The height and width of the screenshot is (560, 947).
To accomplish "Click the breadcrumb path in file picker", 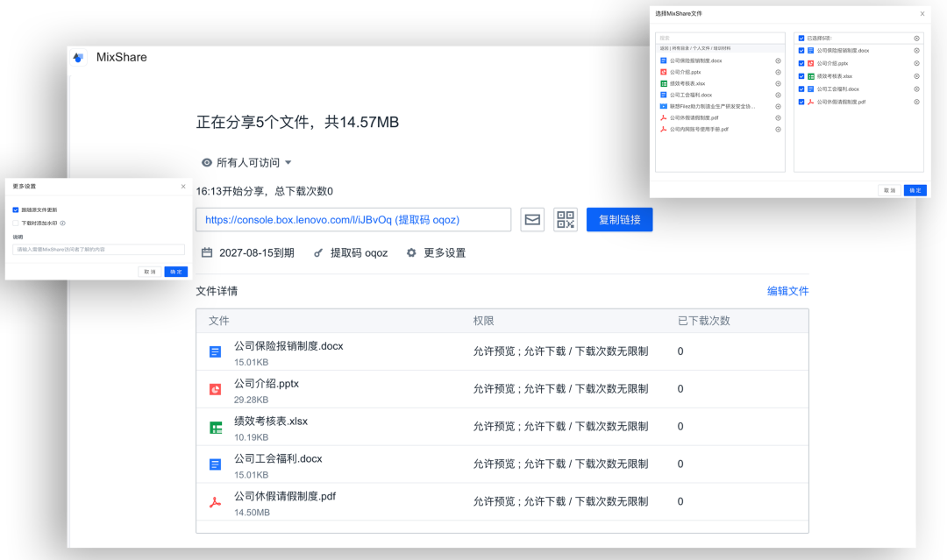I will 695,49.
